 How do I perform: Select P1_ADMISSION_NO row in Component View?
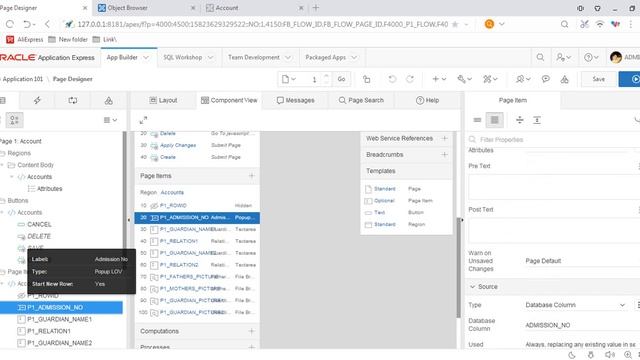tap(197, 218)
